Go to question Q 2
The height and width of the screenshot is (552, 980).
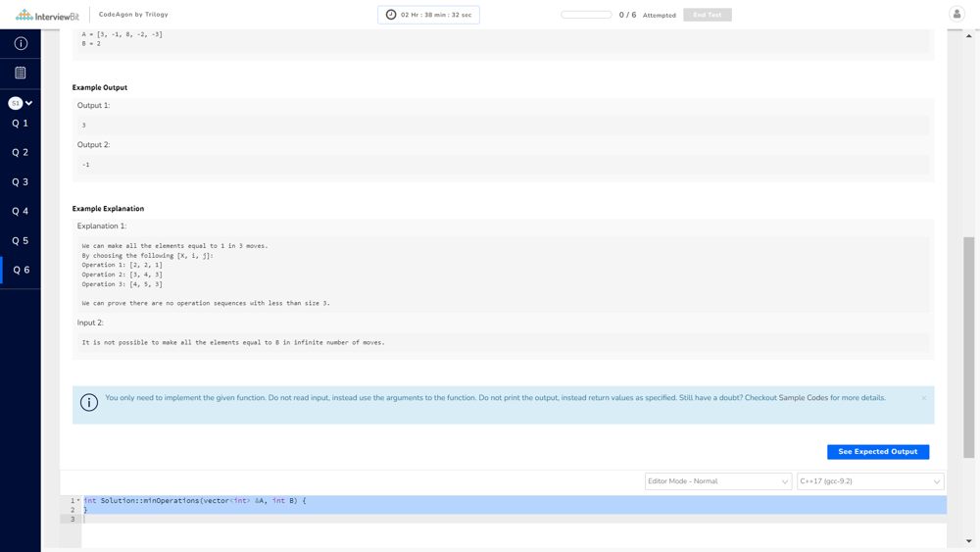click(20, 153)
